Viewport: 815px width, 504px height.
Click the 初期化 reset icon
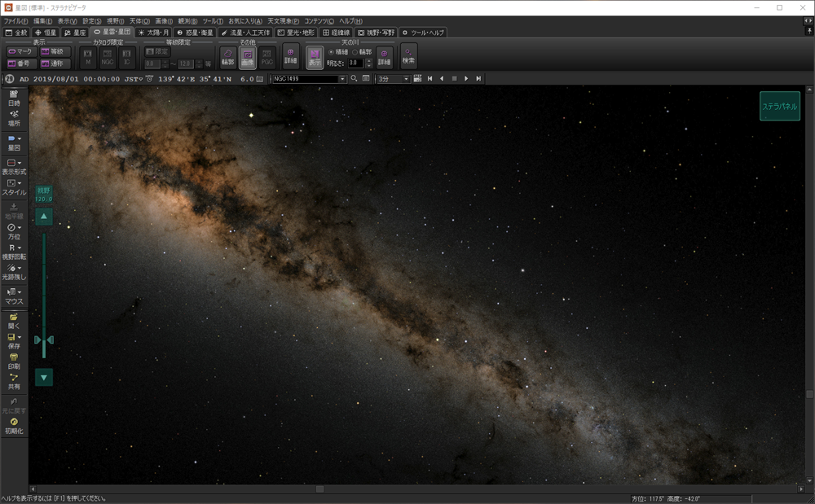pos(14,425)
